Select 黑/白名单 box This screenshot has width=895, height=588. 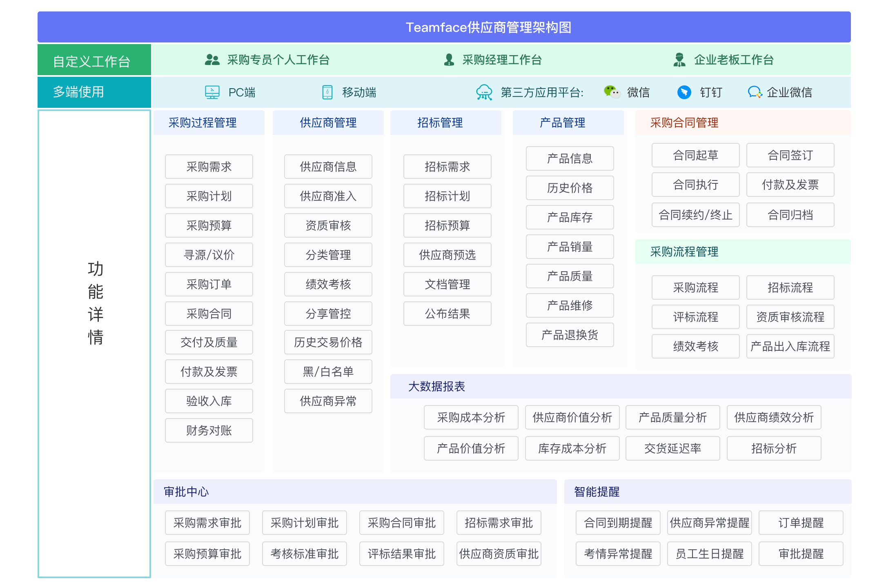(328, 372)
